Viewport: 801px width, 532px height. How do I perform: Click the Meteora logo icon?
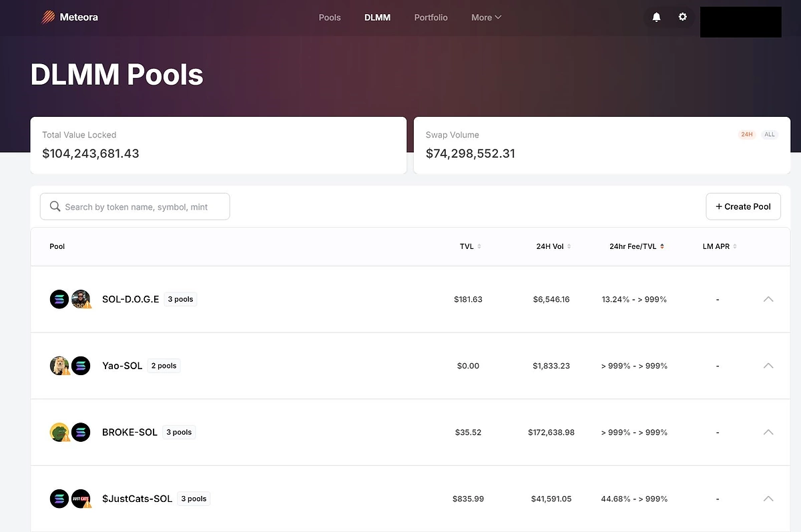[x=49, y=17]
